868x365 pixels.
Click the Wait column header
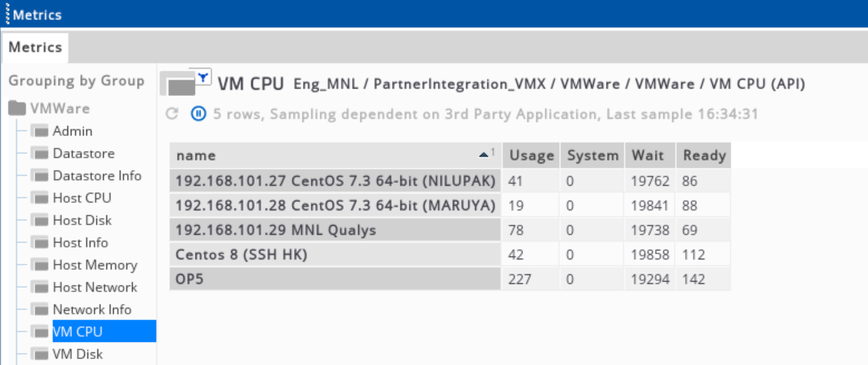[x=650, y=155]
